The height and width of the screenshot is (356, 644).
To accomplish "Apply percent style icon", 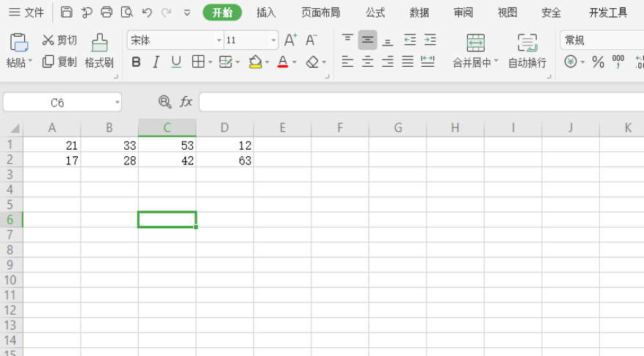I will (598, 62).
